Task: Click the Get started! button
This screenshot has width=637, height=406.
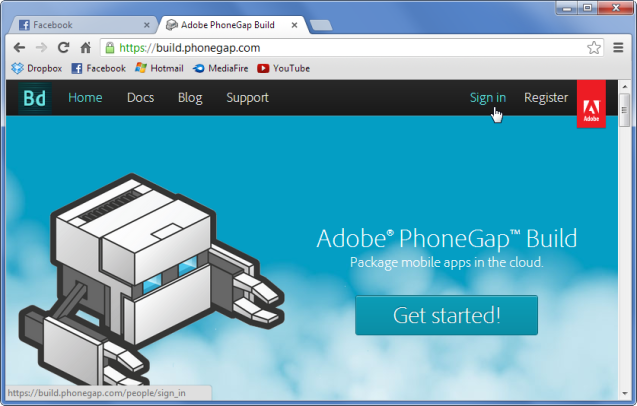Action: point(446,315)
